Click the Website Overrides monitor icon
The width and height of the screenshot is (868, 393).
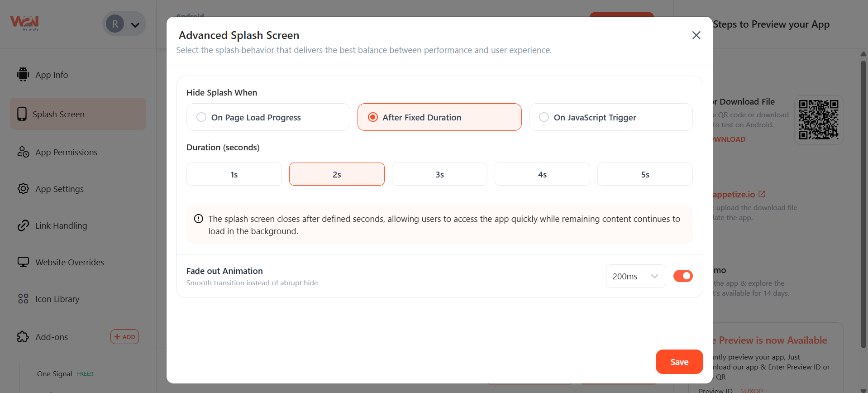point(23,262)
